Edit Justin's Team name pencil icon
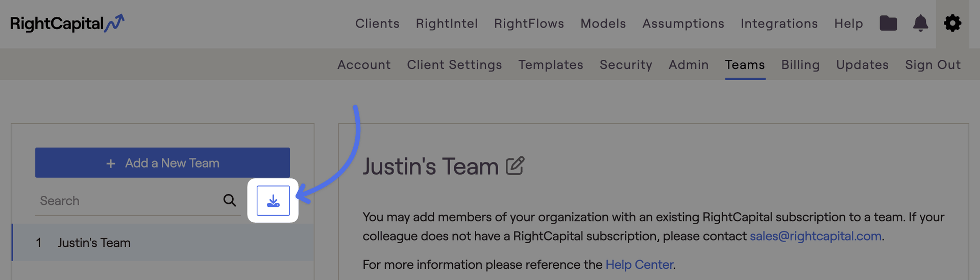Viewport: 980px width, 280px height. tap(515, 166)
